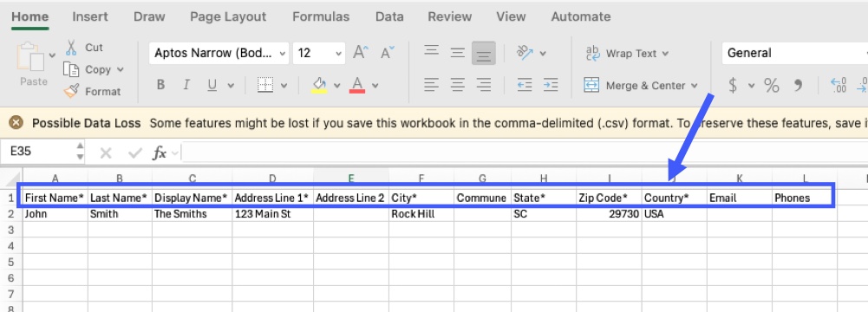Dismiss the Possible Data Loss warning
This screenshot has width=868, height=312.
pyautogui.click(x=16, y=123)
